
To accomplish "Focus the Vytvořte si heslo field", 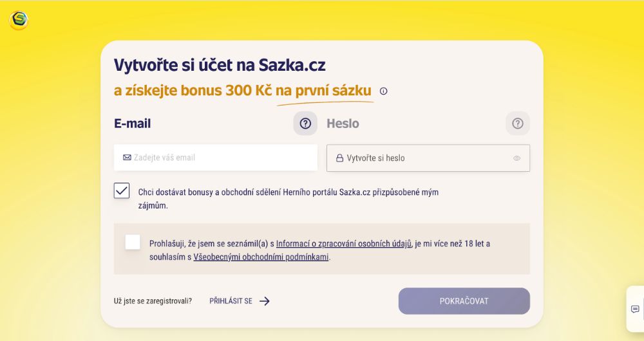I will coord(425,158).
